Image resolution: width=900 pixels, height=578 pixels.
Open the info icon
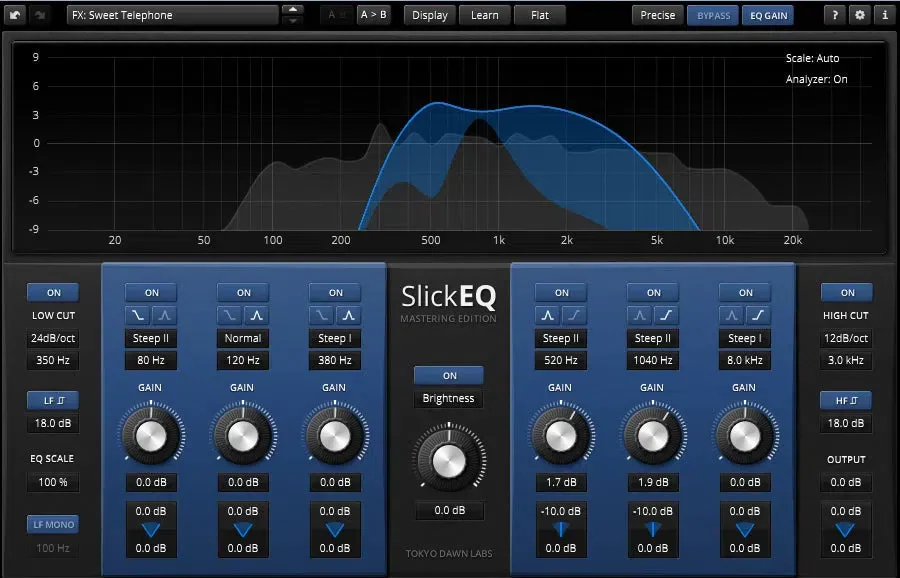(885, 15)
